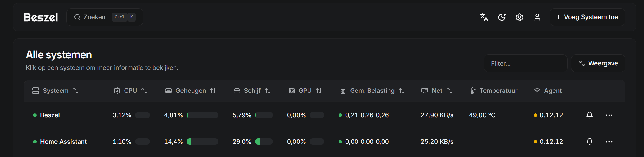Open the Weergave view options
Screen dimensions: 644x157
pos(598,63)
